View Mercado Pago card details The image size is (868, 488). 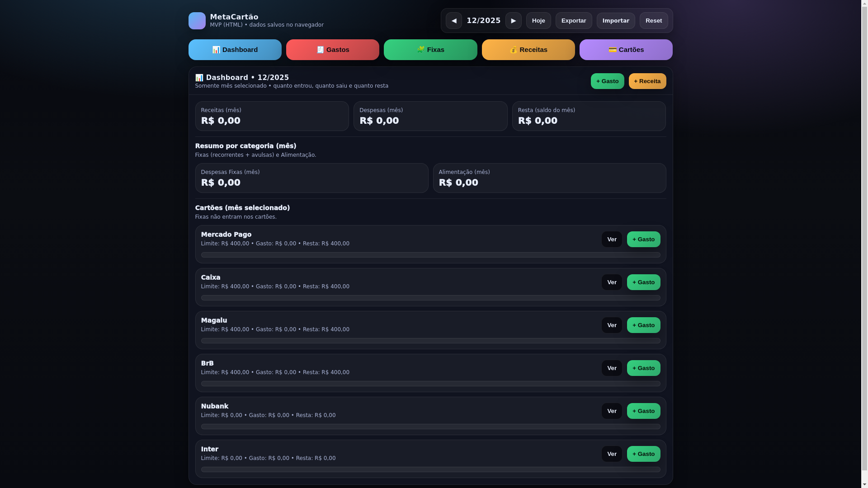612,239
